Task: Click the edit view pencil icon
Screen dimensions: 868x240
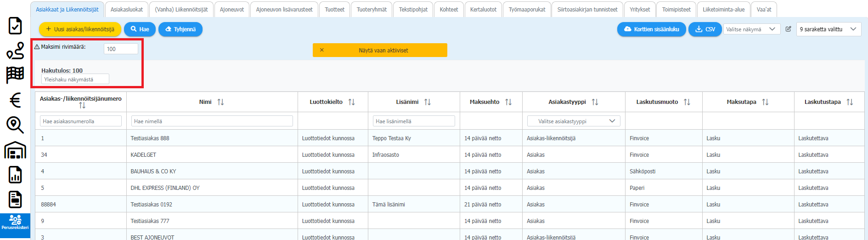Action: 788,29
